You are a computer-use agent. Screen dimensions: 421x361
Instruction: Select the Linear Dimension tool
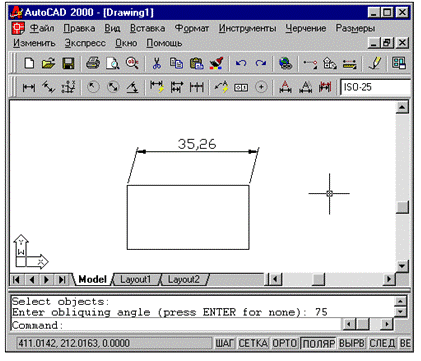point(29,87)
